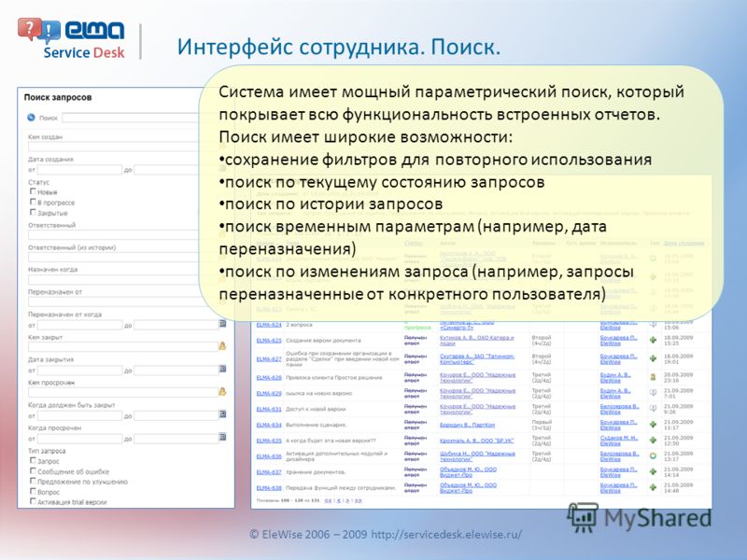
Task: Open request ELMA-635 link
Action: (269, 441)
